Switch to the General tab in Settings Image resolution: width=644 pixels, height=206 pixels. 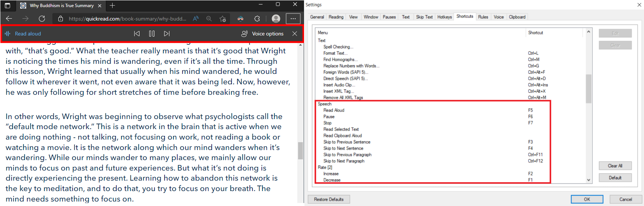coord(317,17)
